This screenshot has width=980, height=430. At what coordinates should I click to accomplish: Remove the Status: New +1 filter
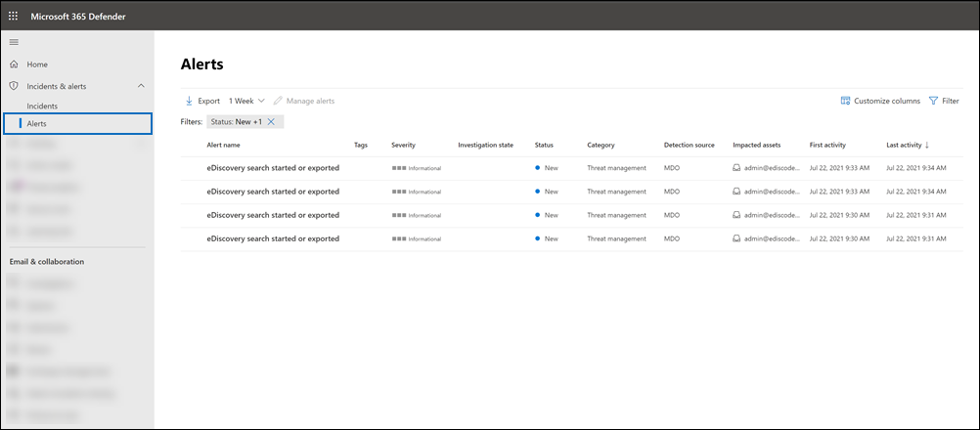click(271, 121)
